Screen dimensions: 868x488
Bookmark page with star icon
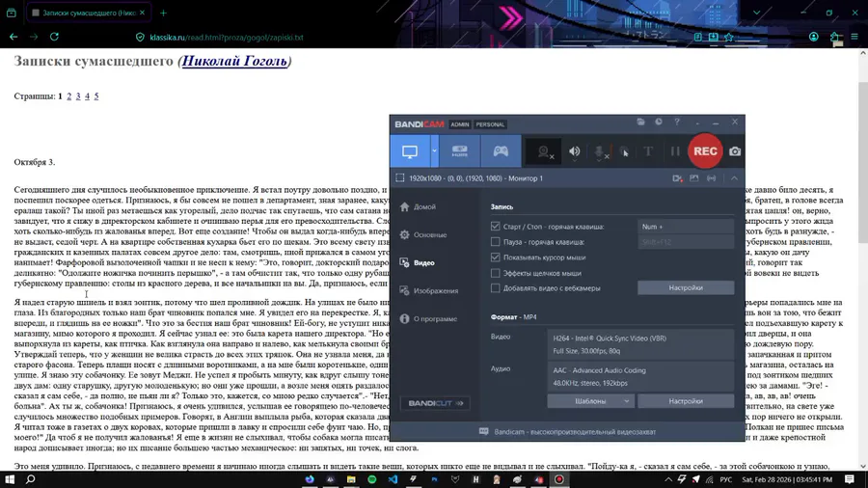click(729, 37)
